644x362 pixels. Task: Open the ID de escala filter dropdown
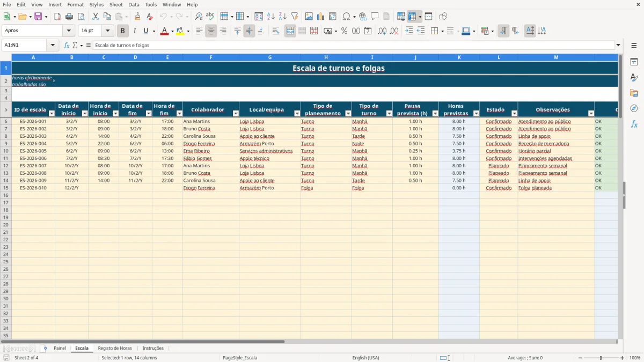(x=52, y=114)
